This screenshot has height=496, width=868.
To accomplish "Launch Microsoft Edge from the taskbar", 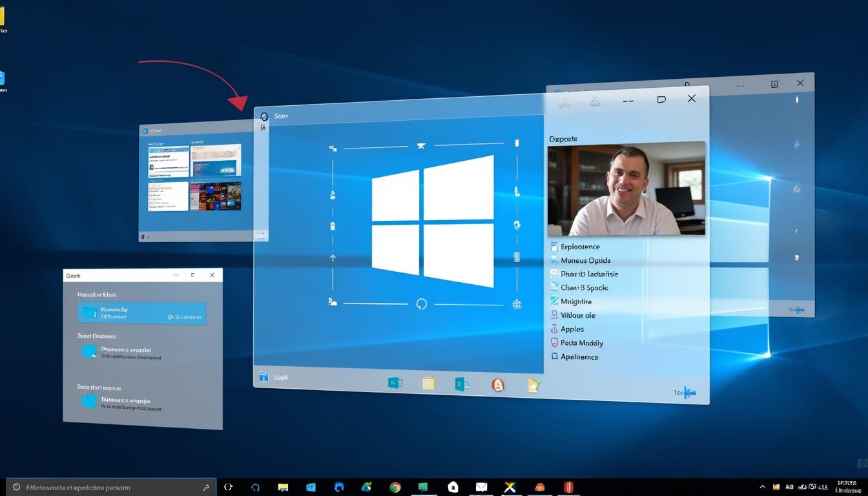I will (339, 488).
